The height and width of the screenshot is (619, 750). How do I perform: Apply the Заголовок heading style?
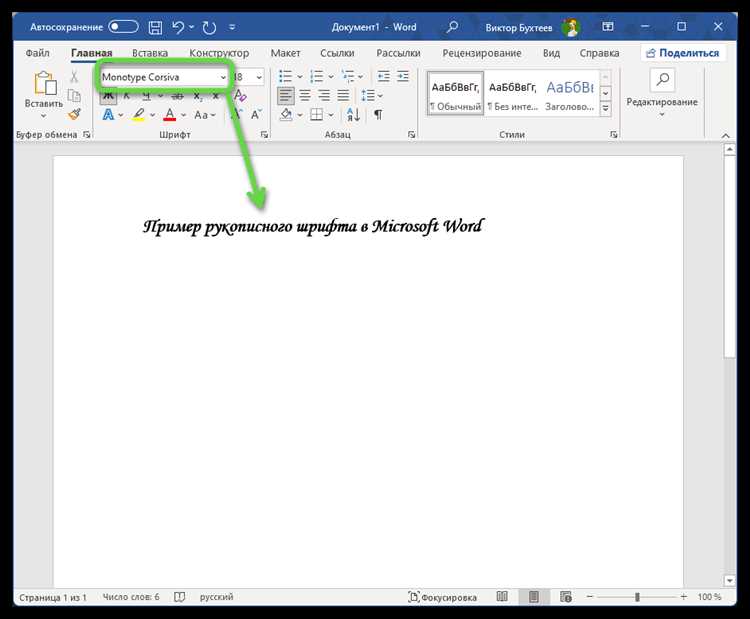570,94
